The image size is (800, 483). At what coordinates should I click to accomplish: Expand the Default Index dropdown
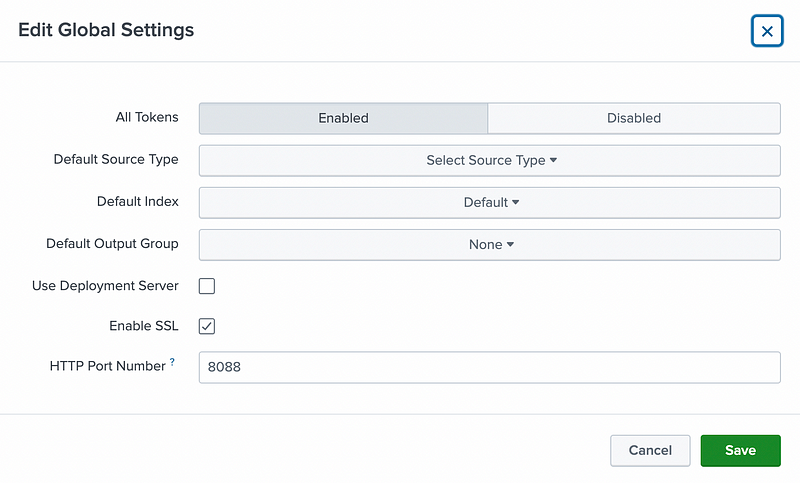click(x=489, y=202)
